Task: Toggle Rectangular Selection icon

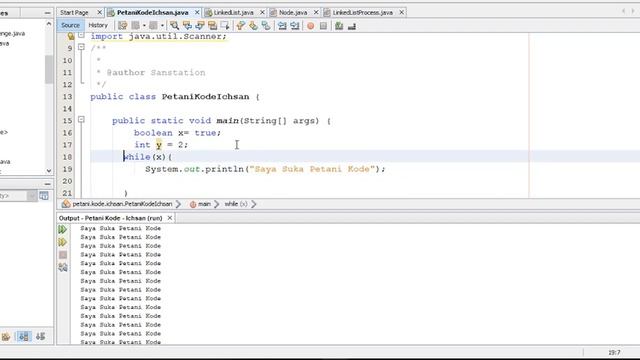Action: pos(225,26)
